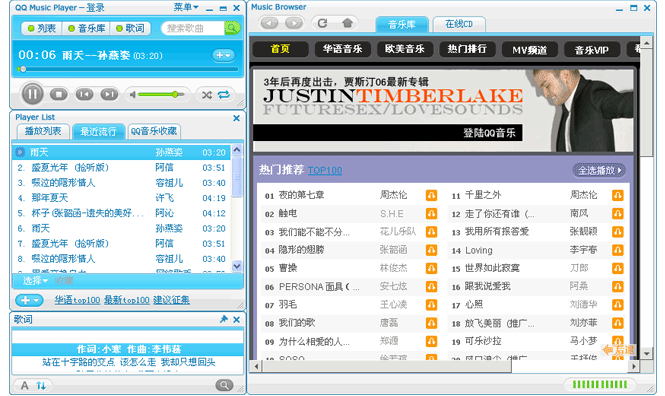The height and width of the screenshot is (396, 665).
Task: Skip to next track
Action: (109, 94)
